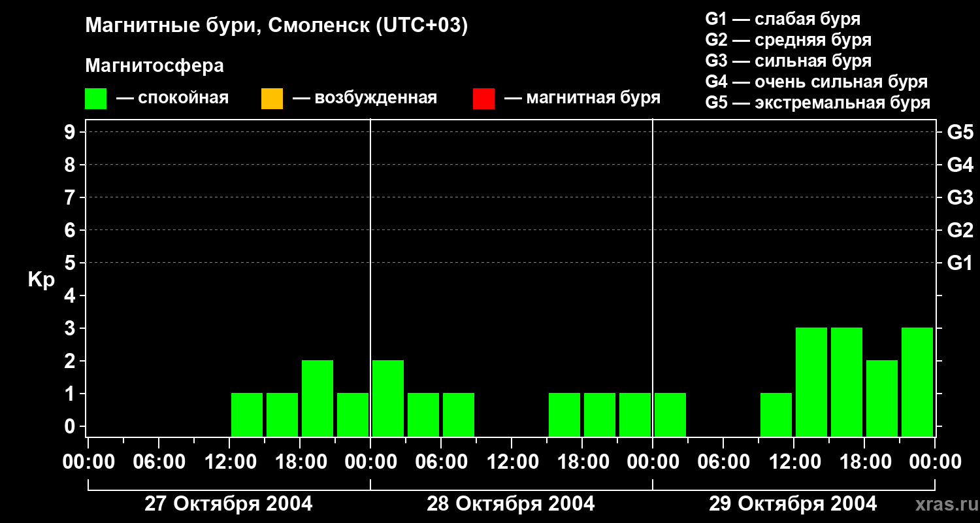Viewport: 980px width, 523px height.
Task: Click the 00:00 label between 28 and 29 October
Action: point(653,462)
